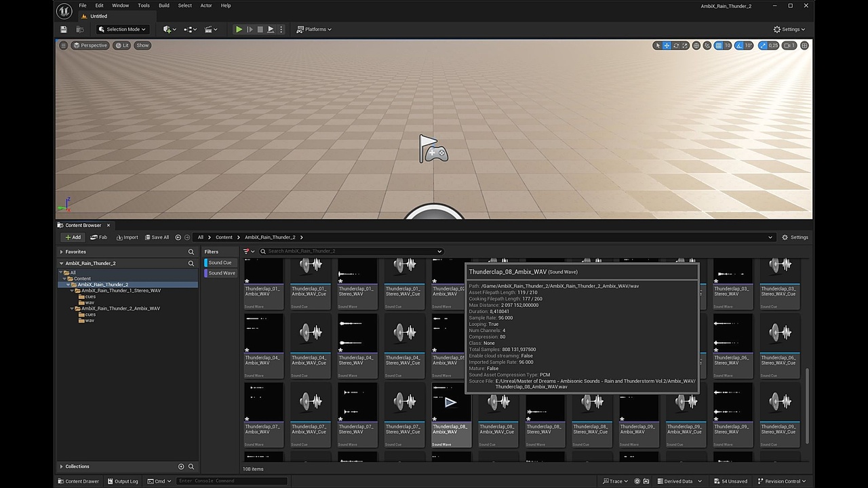
Task: Click the save current level icon
Action: (x=64, y=29)
